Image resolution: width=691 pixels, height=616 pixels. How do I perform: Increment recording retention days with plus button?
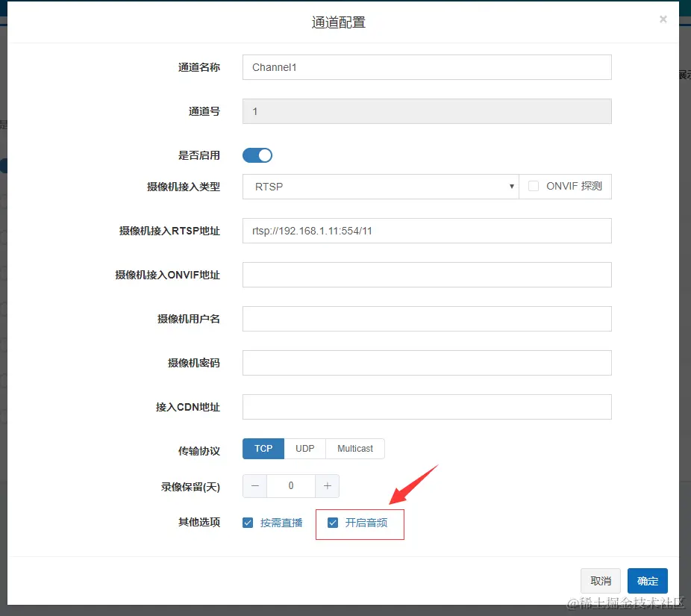(328, 485)
